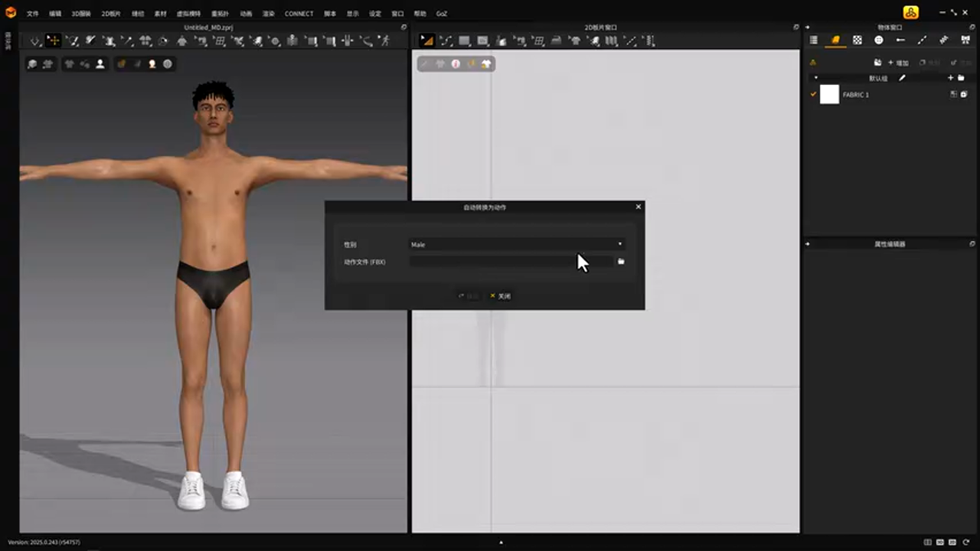Viewport: 980px width, 551px height.
Task: Select the highlighted Move tool in the 3D toolbar
Action: [53, 40]
